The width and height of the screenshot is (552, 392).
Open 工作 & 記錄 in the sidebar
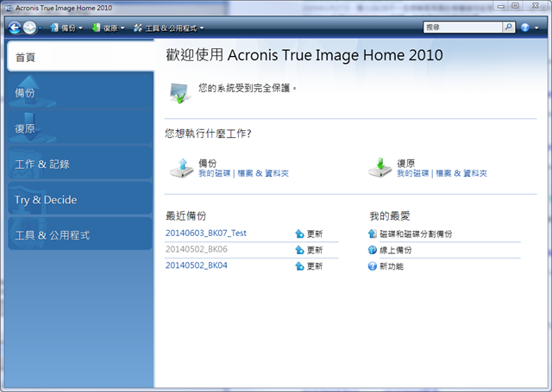pyautogui.click(x=80, y=164)
